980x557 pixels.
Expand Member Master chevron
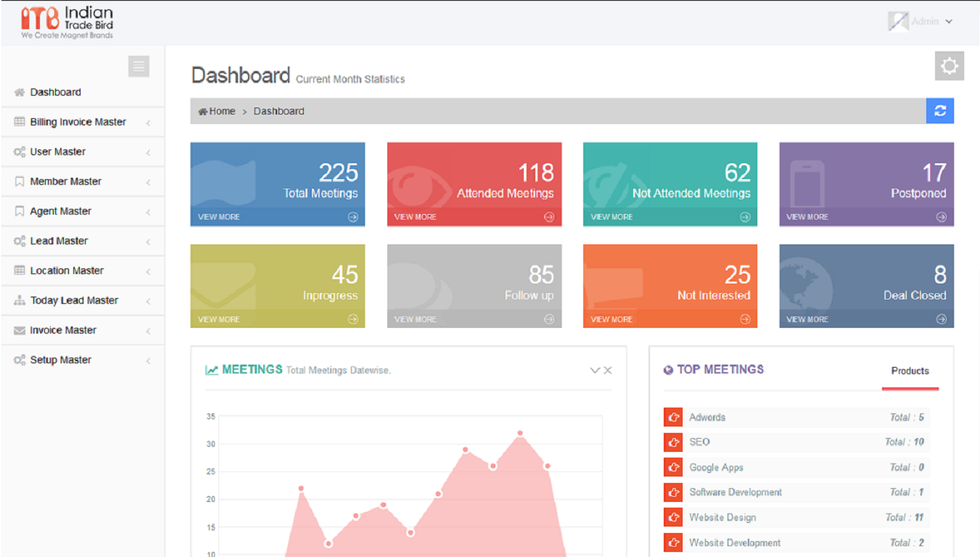click(x=148, y=183)
